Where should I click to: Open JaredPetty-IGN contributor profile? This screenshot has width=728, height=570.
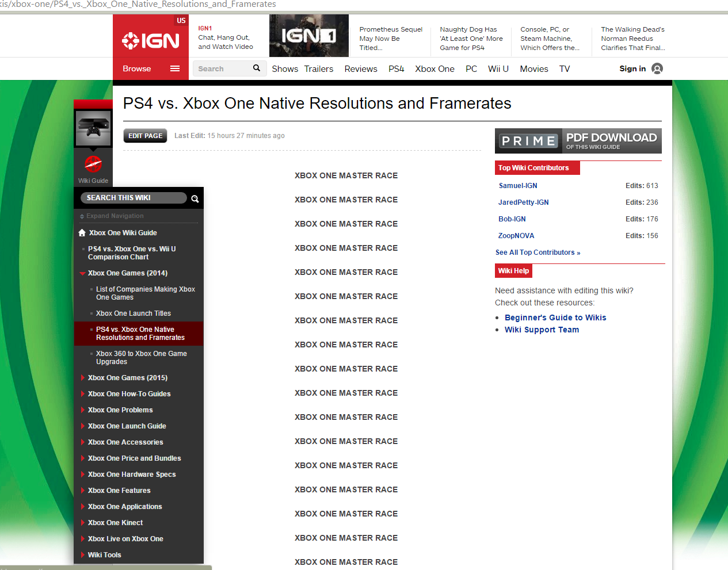point(524,202)
